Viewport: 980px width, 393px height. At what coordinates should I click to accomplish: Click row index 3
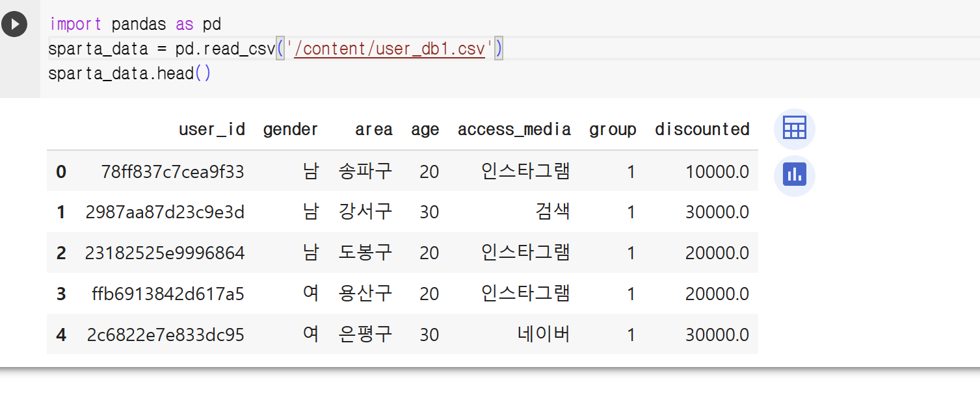61,294
